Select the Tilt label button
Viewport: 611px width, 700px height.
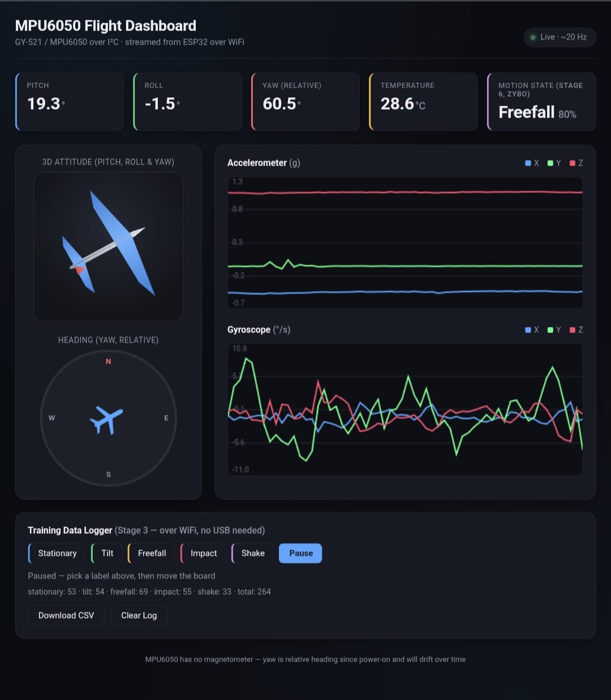(107, 553)
